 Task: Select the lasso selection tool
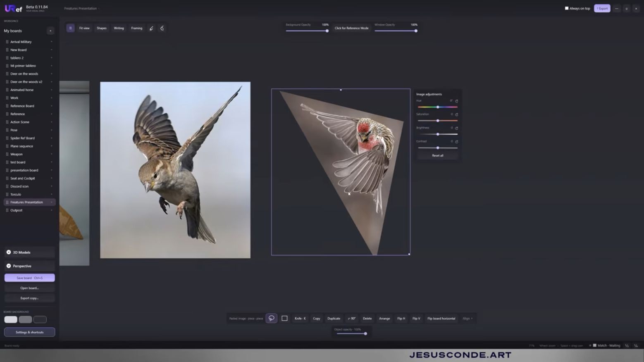272,318
